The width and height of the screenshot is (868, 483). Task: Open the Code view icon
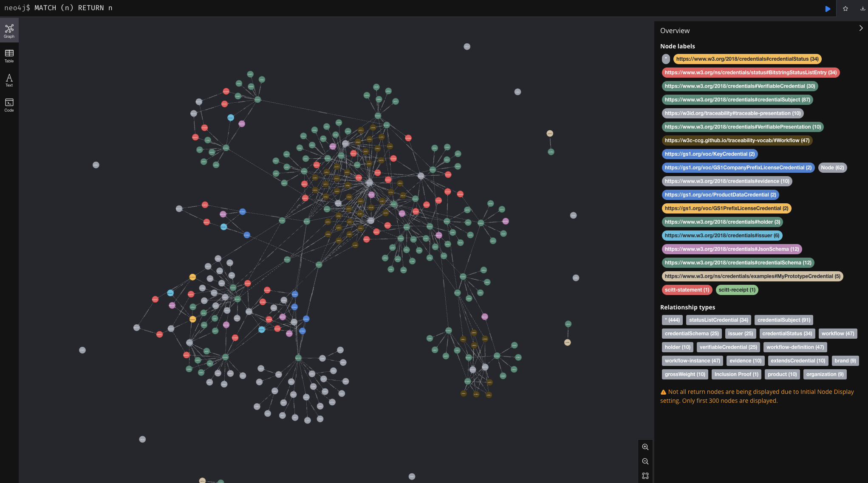click(9, 105)
